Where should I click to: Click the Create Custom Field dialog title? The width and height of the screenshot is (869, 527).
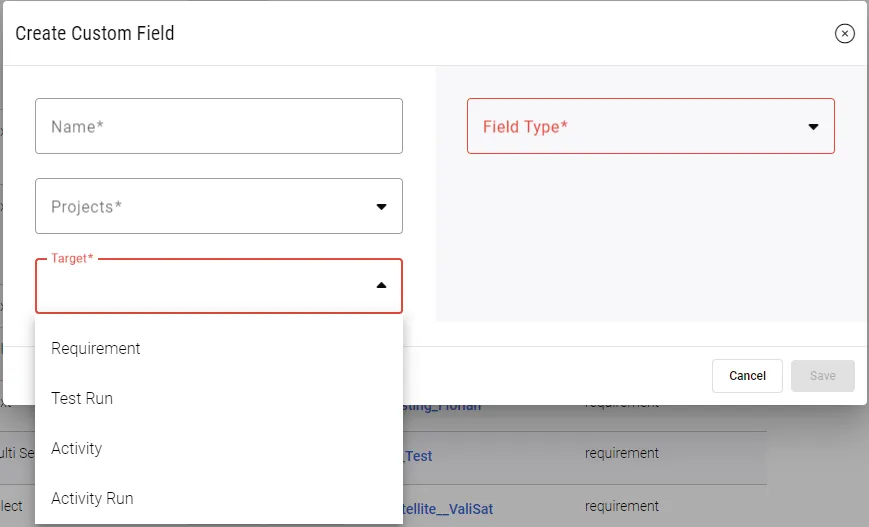95,34
